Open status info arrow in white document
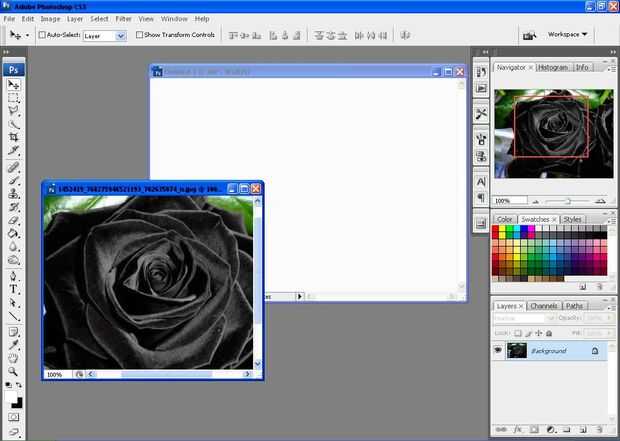 click(300, 296)
